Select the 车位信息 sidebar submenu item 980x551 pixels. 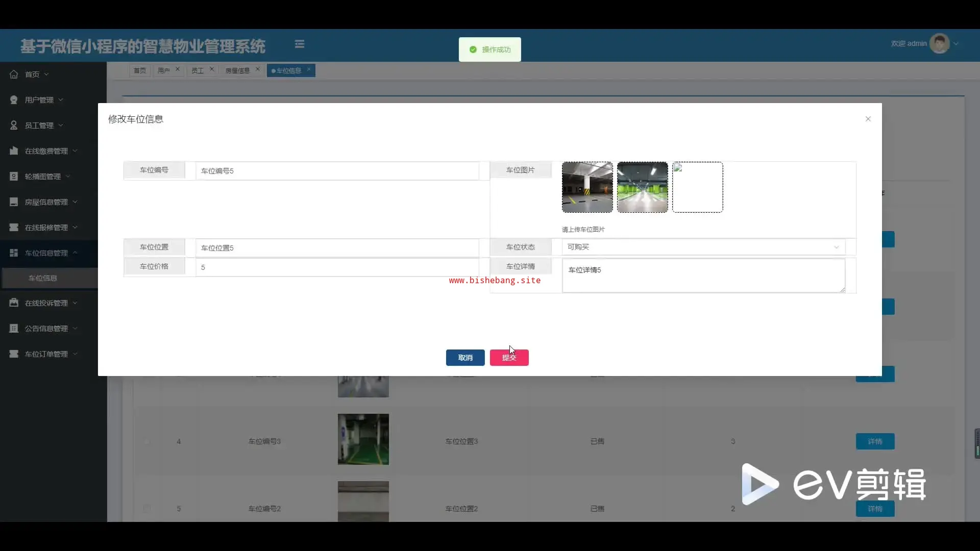click(x=43, y=278)
